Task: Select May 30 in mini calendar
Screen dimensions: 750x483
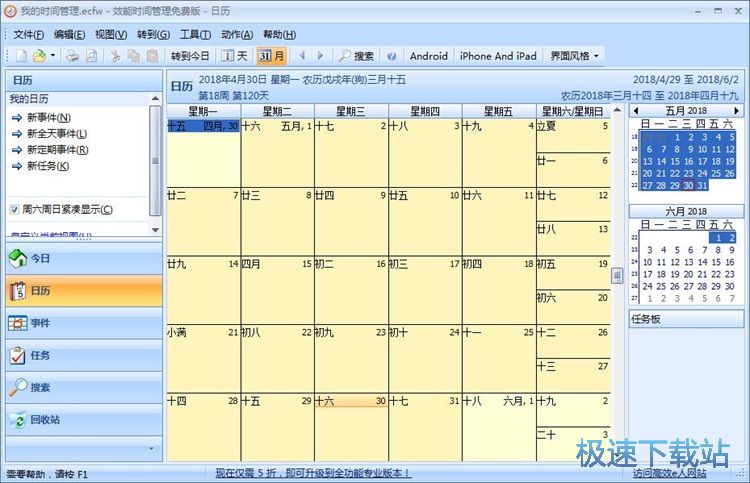Action: tap(688, 186)
